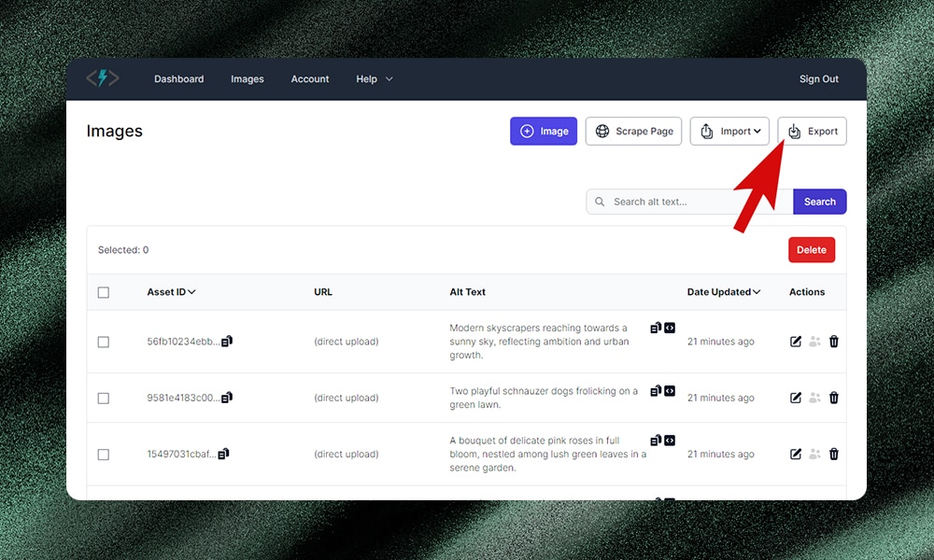Copy the asset ID 56fb10234ebb

coord(226,342)
